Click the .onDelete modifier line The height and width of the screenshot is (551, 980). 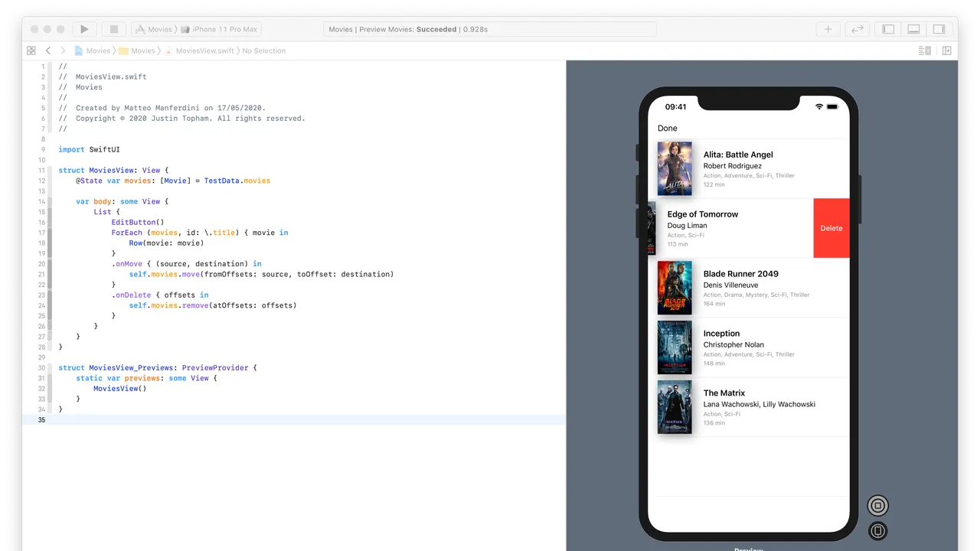160,295
